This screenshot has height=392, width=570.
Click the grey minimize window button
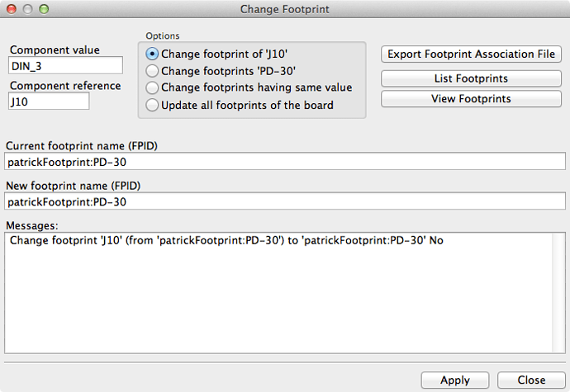27,9
